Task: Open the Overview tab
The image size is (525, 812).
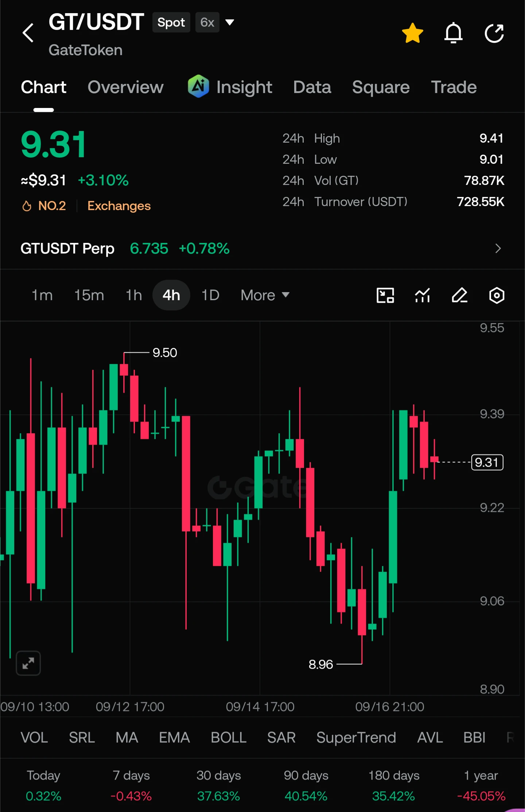Action: click(125, 87)
